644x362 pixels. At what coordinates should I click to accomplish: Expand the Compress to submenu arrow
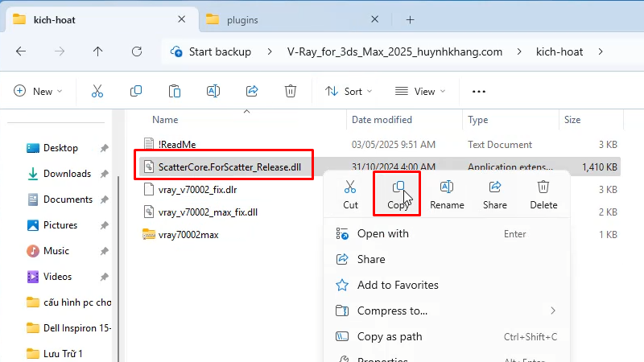pos(553,311)
